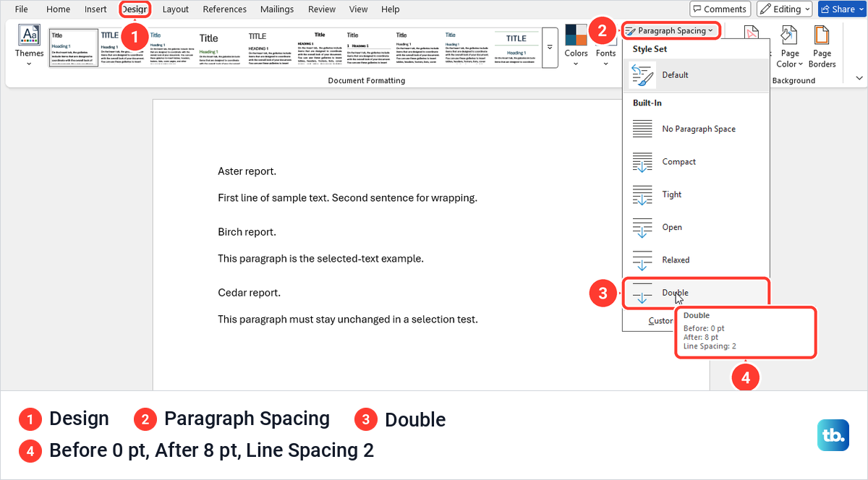This screenshot has height=480, width=868.
Task: Click the 'Birch report.' line
Action: click(x=247, y=232)
